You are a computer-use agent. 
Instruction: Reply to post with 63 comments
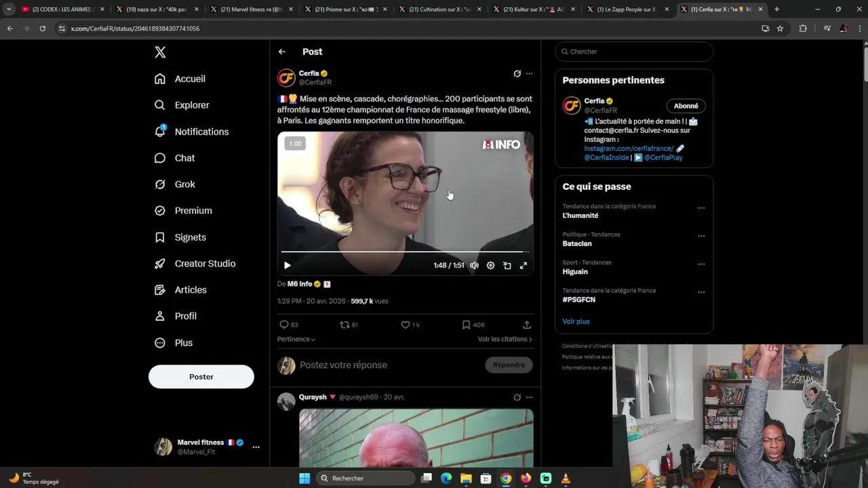coord(289,325)
